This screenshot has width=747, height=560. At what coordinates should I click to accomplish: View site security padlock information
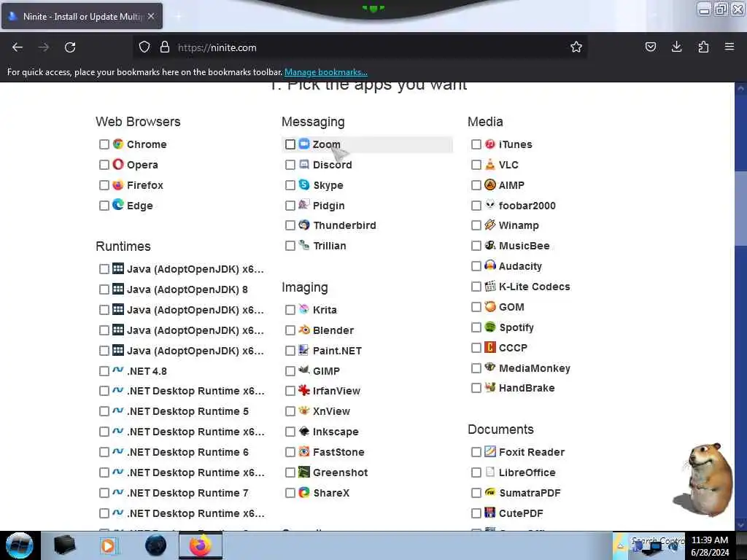165,47
